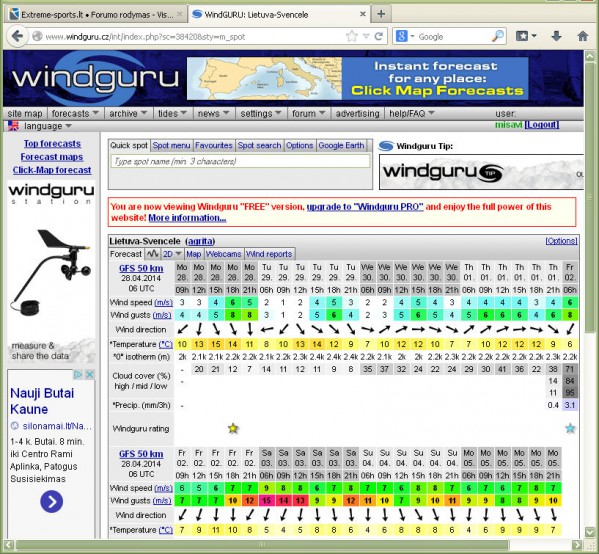
Task: Bookmark this page with the star icon
Action: (x=352, y=36)
